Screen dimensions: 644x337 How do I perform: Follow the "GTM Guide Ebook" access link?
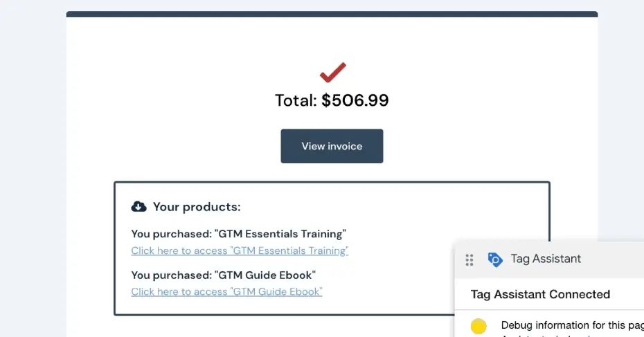point(226,291)
